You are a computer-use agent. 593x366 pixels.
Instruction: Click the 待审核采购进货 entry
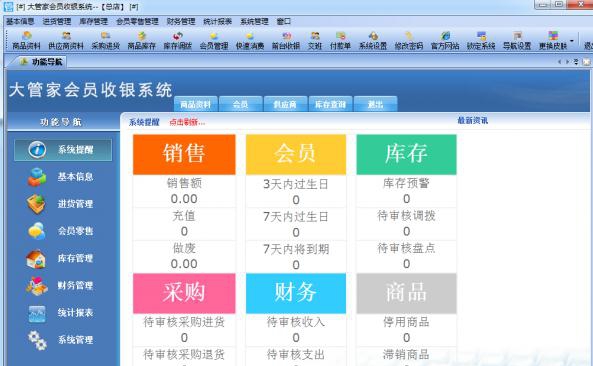[184, 322]
